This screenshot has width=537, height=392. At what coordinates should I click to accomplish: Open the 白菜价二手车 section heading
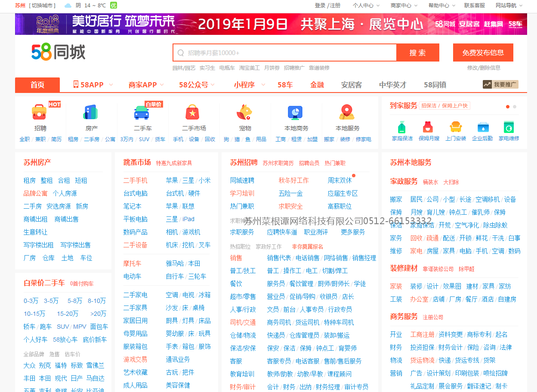click(x=44, y=283)
